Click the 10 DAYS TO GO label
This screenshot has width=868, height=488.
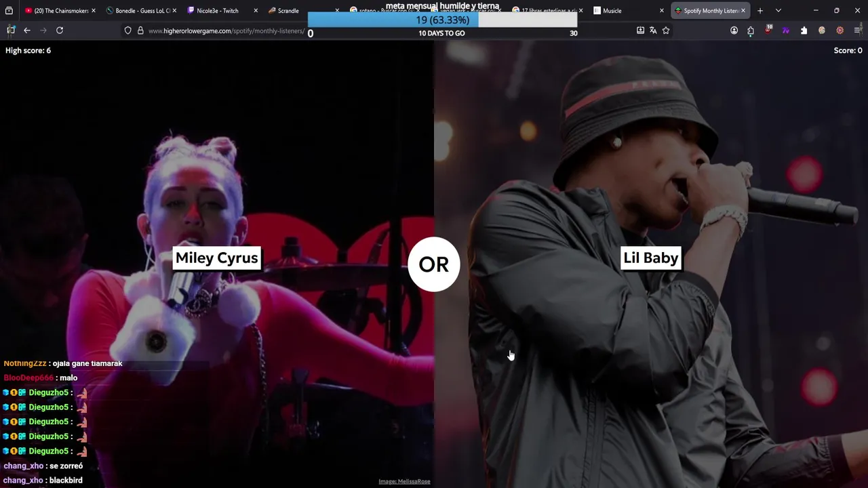tap(441, 33)
